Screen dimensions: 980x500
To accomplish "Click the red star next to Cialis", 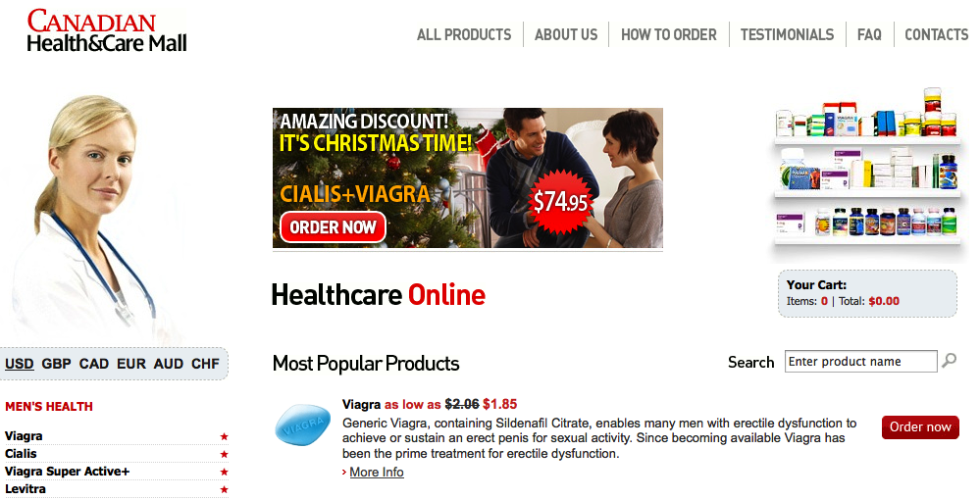I will point(224,454).
